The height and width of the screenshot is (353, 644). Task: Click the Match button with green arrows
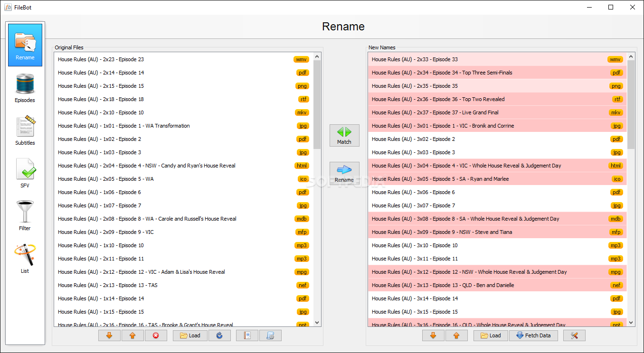344,135
